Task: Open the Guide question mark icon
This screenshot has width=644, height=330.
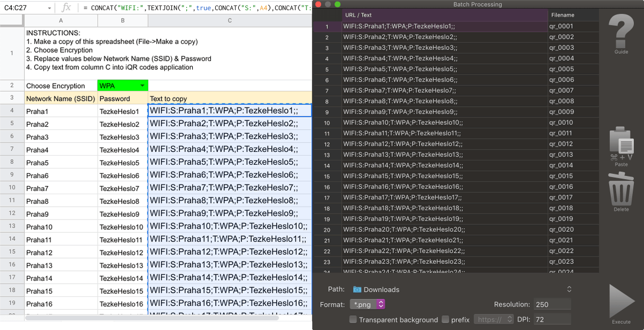Action: [x=621, y=32]
